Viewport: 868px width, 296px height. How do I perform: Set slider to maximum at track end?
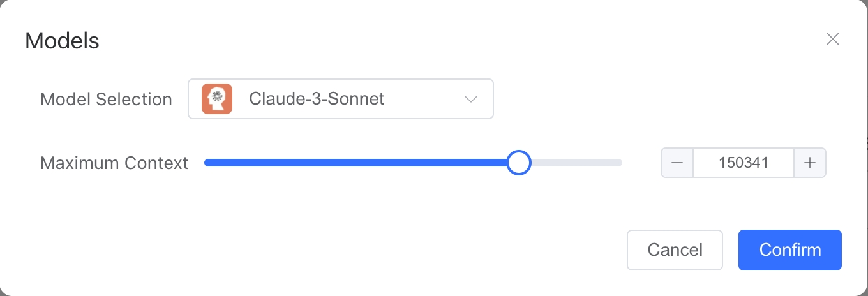coord(620,163)
